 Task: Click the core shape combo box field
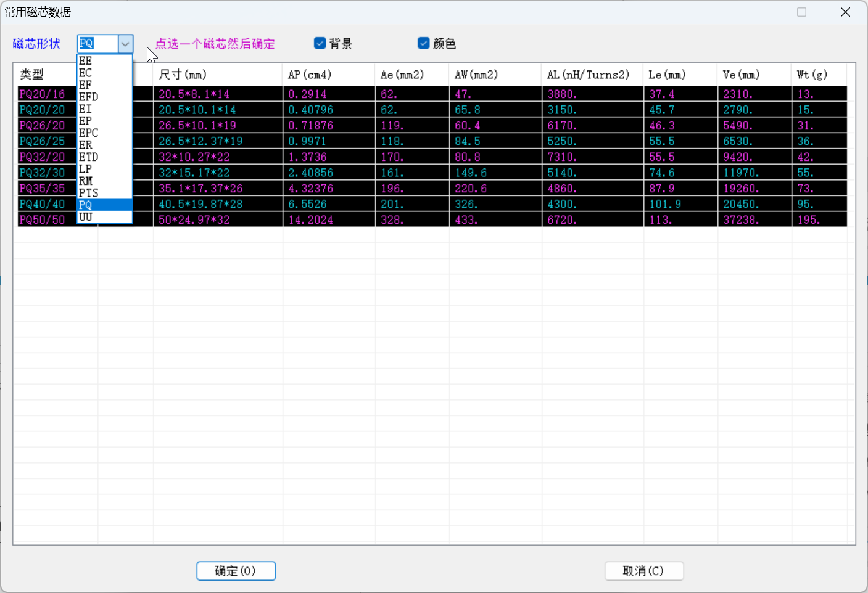97,44
